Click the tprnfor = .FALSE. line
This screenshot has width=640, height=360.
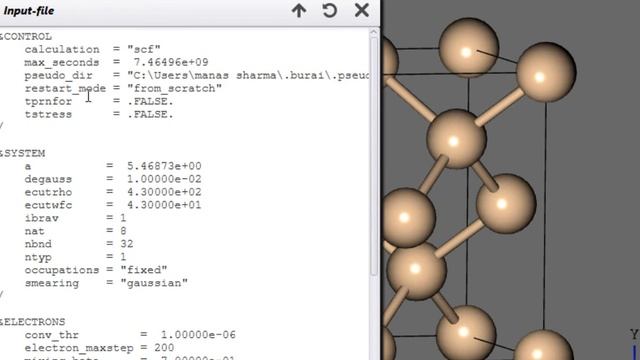(x=99, y=101)
